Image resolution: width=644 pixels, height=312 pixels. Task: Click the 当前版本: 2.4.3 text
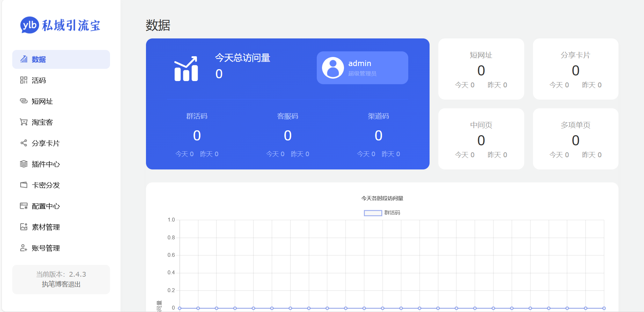[x=61, y=274]
